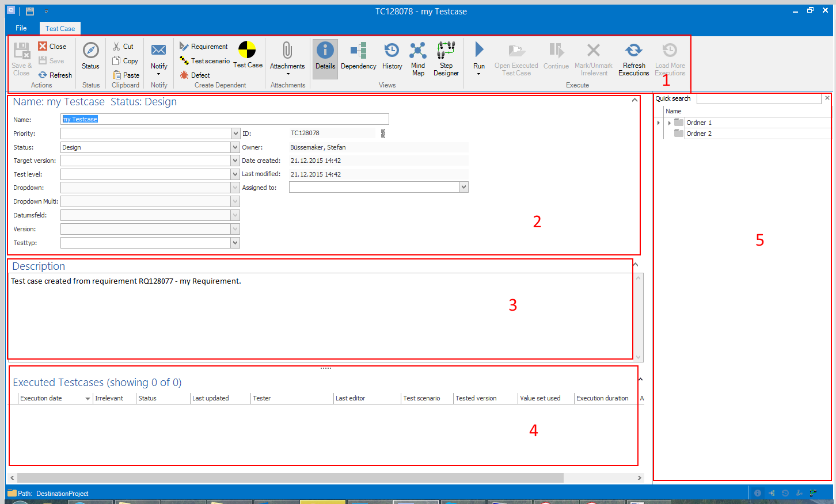Viewport: 836px width, 504px height.
Task: Switch to the Dependency view
Action: (358, 56)
